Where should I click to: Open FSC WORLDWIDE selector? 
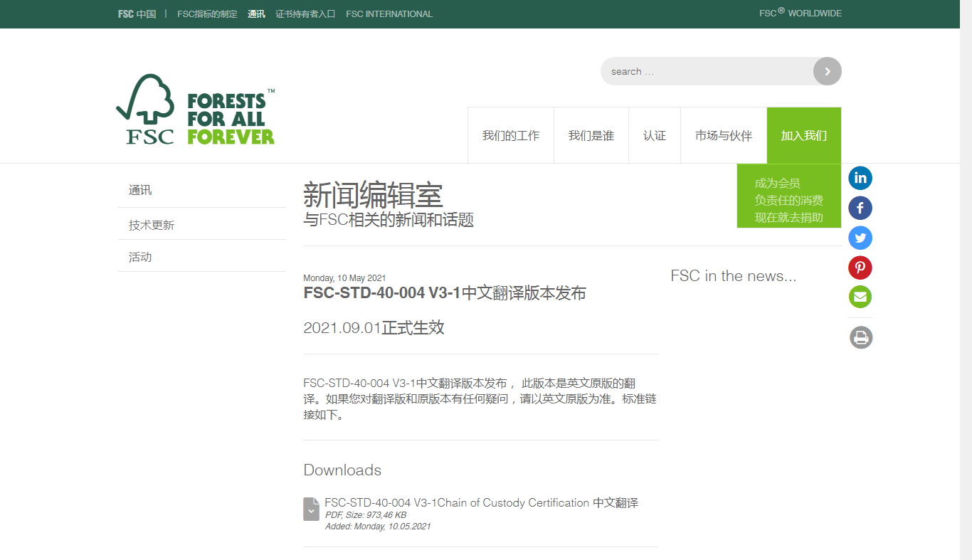tap(801, 13)
